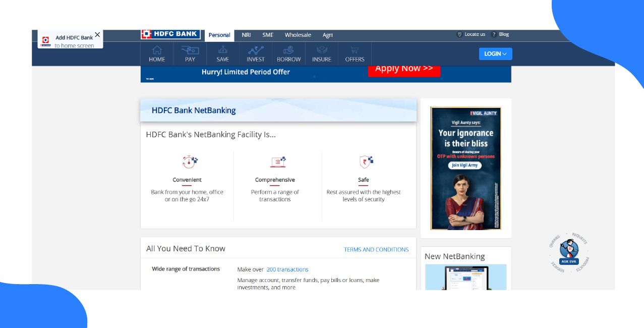Click the red Apply Now button
This screenshot has height=328, width=644.
pos(403,71)
